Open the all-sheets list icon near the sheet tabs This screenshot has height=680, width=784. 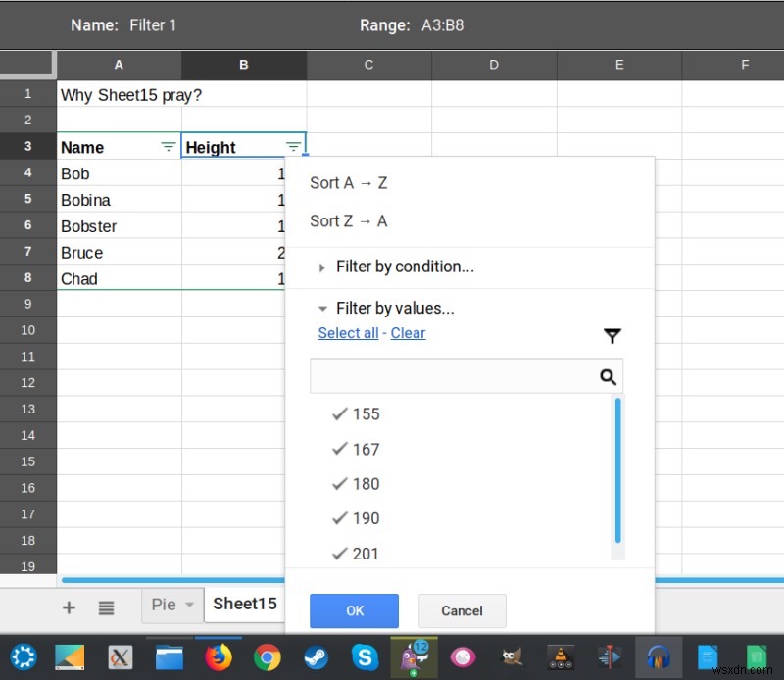106,607
